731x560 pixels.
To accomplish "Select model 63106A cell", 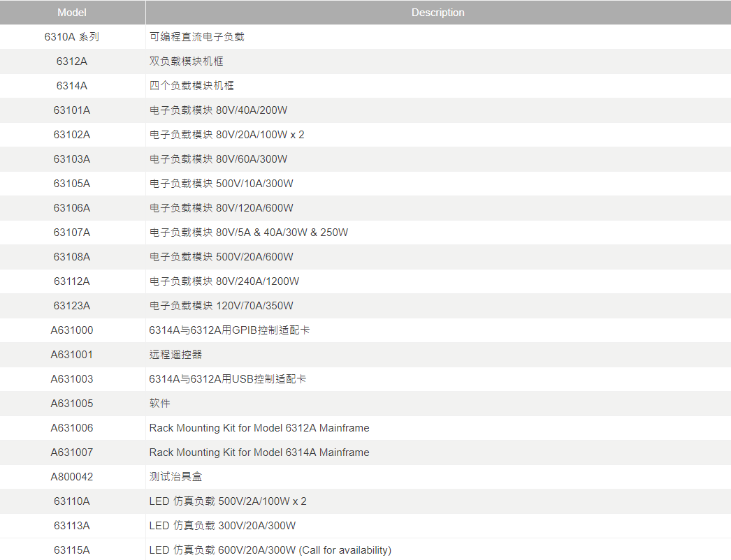I will [72, 208].
